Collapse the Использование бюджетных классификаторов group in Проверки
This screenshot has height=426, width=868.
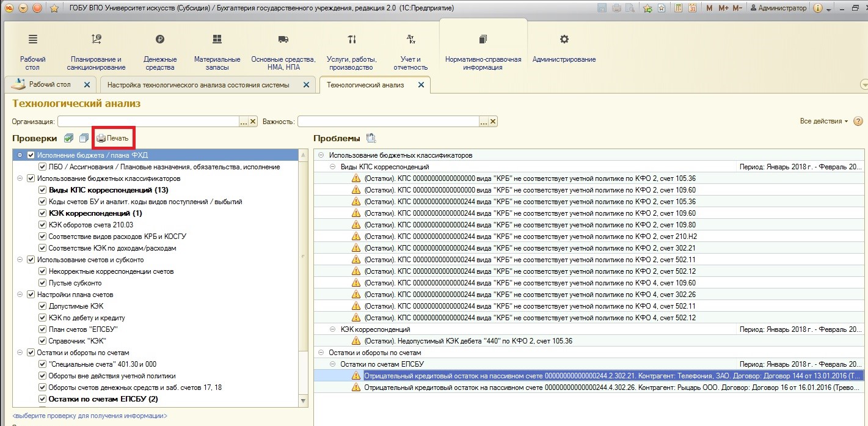point(20,178)
